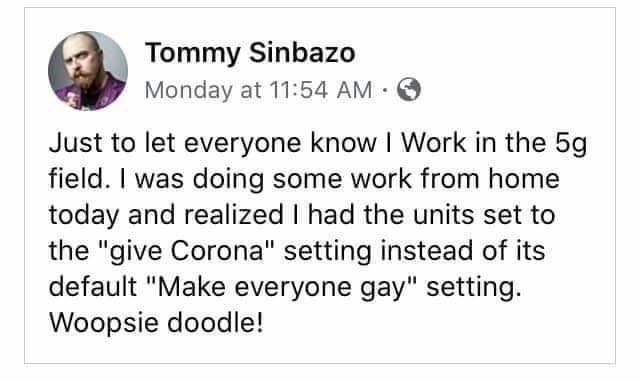Click the "Woopsie doodle!" closing line
Image resolution: width=640 pixels, height=382 pixels.
pos(156,323)
